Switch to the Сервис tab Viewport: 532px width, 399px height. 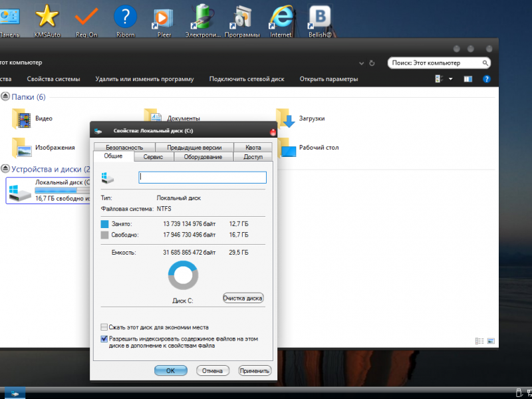[x=154, y=157]
